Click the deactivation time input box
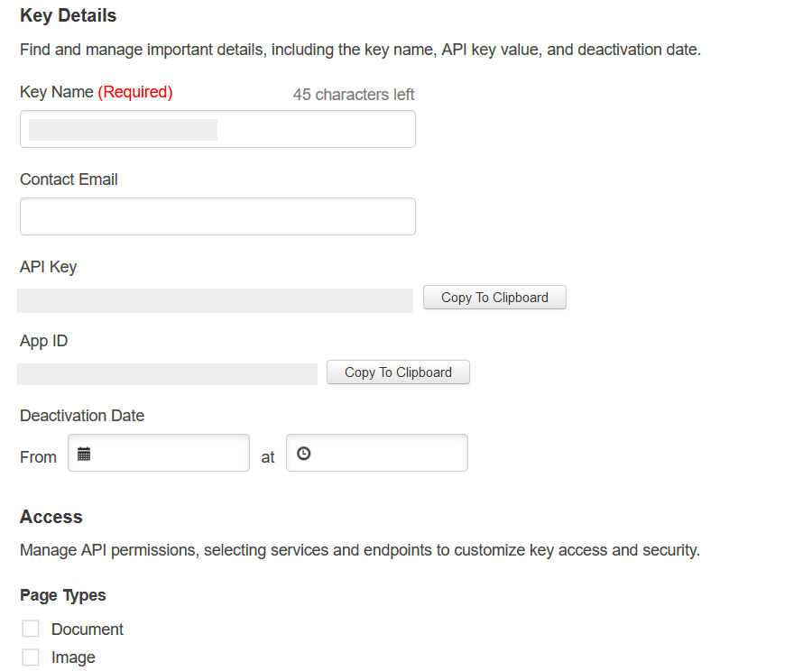812x671 pixels. coord(377,453)
